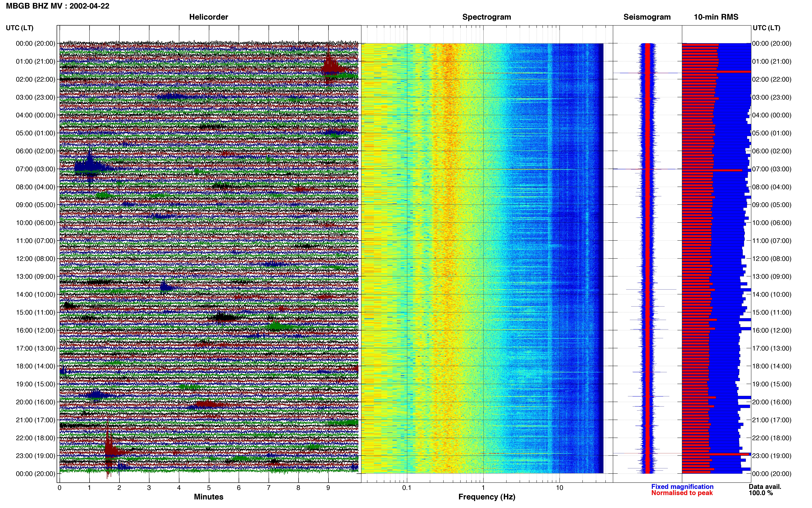Click the 'Helicorder' panel heading
This screenshot has width=812, height=508.
tap(209, 17)
